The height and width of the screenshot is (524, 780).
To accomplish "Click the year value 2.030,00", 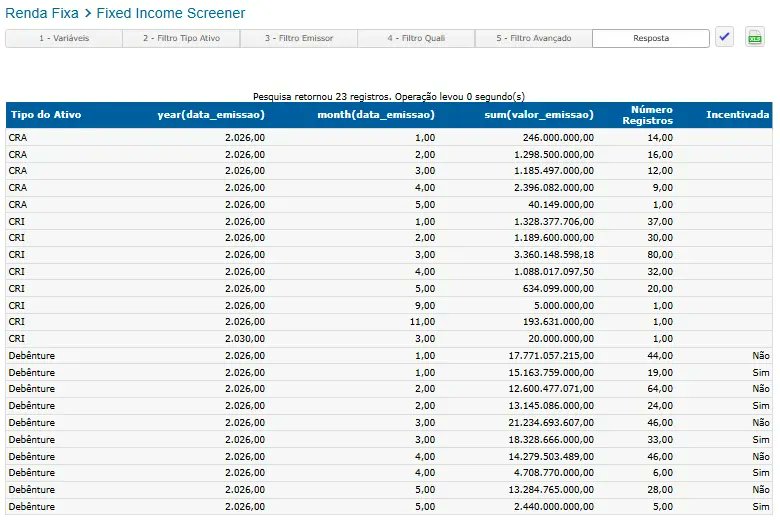I will (245, 339).
